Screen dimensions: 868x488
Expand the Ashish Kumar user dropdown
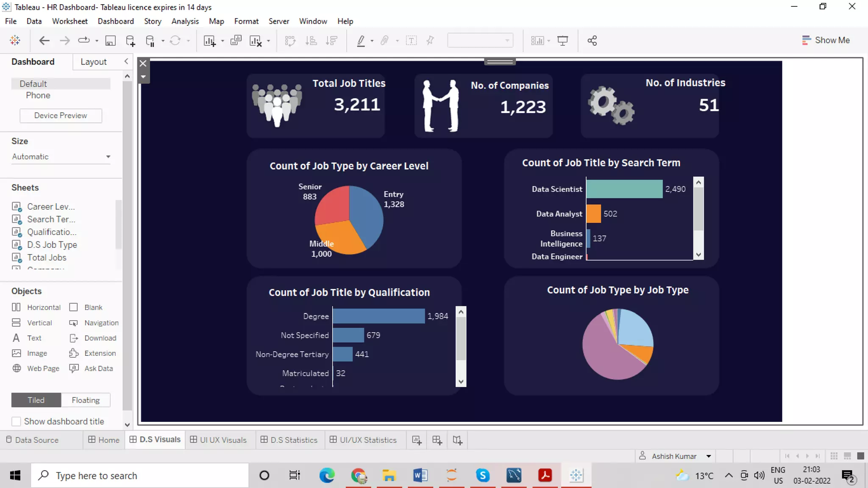708,456
